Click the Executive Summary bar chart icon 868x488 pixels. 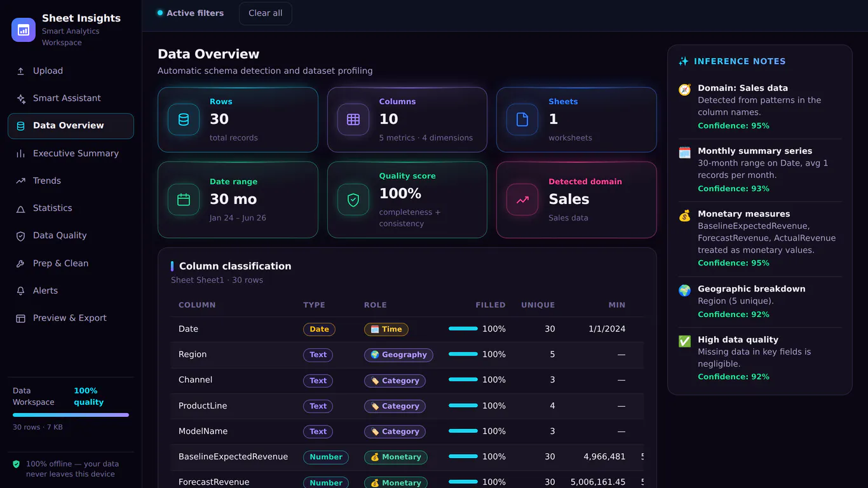click(x=20, y=154)
